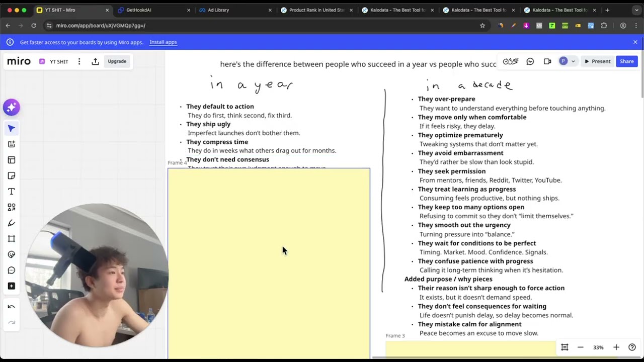This screenshot has width=644, height=362.
Task: Click the text "Added purpose / why pieces"
Action: [448, 279]
